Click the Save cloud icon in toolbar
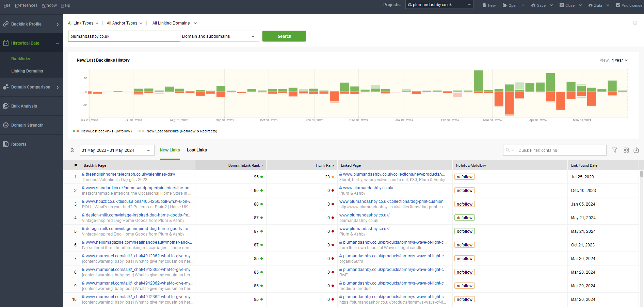 pyautogui.click(x=533, y=5)
